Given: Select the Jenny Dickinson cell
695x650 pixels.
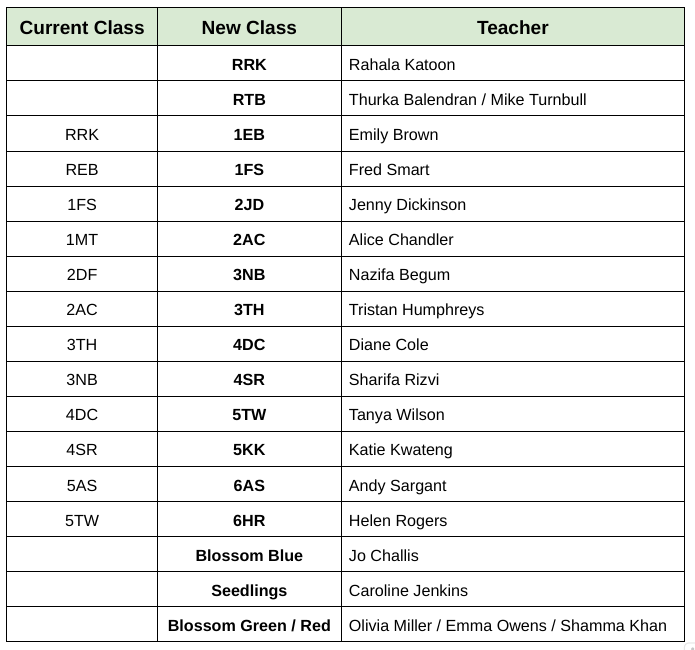Looking at the screenshot, I should 407,204.
